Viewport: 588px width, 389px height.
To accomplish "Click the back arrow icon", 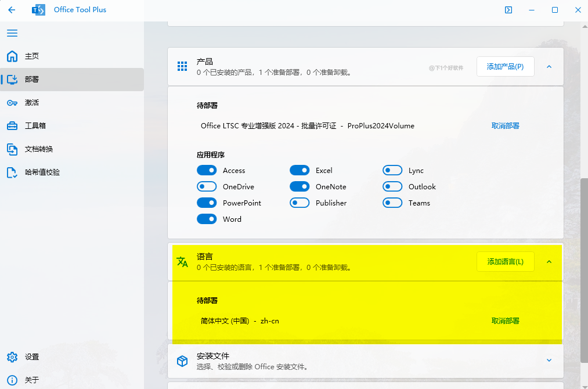I will (x=12, y=10).
